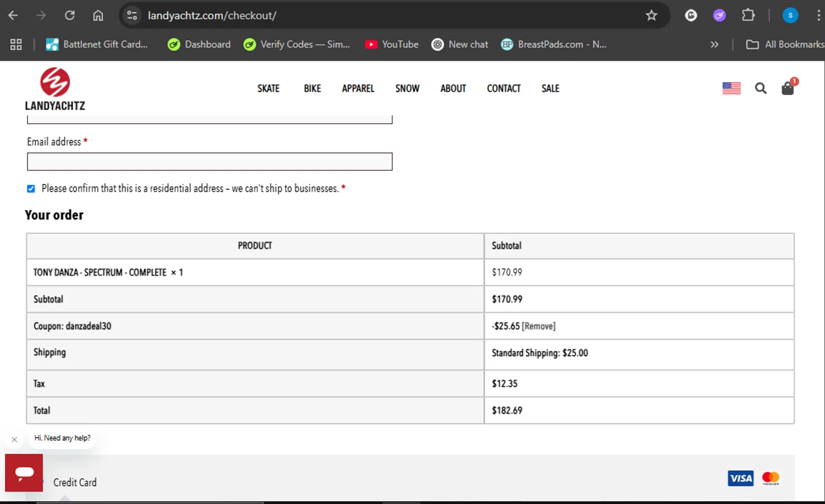Open the Extensions puzzle icon

(x=748, y=15)
